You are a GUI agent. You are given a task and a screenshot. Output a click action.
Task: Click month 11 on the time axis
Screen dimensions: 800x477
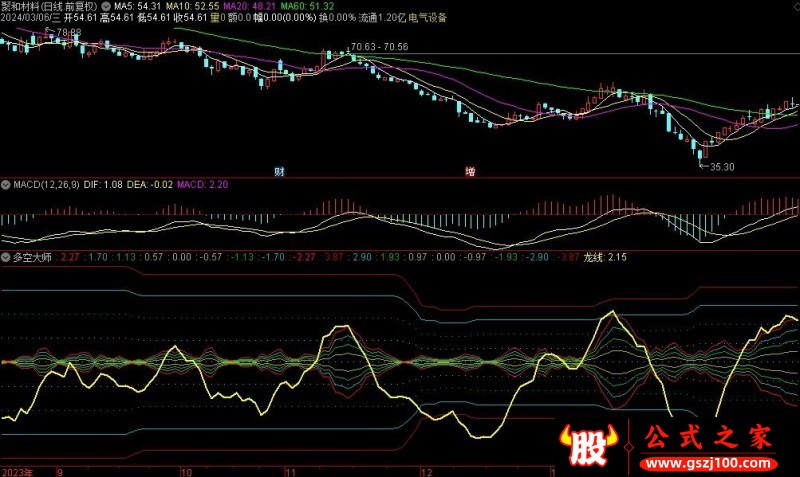pos(291,469)
